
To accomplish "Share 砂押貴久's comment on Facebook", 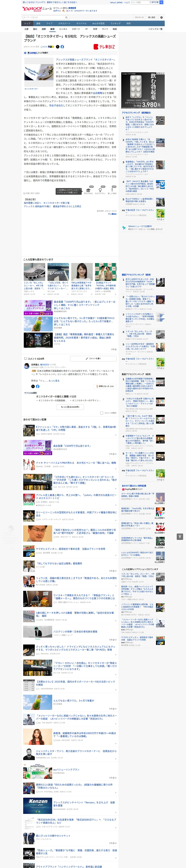I will [x=38, y=387].
